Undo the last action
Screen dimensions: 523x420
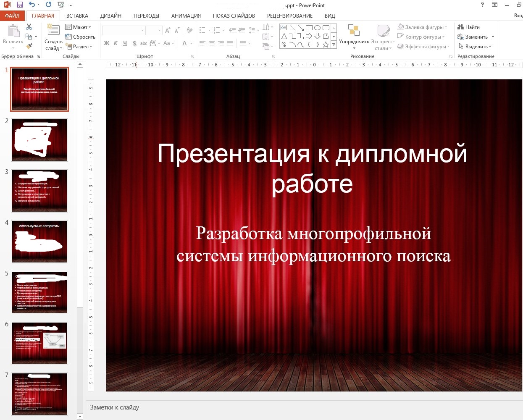[32, 5]
